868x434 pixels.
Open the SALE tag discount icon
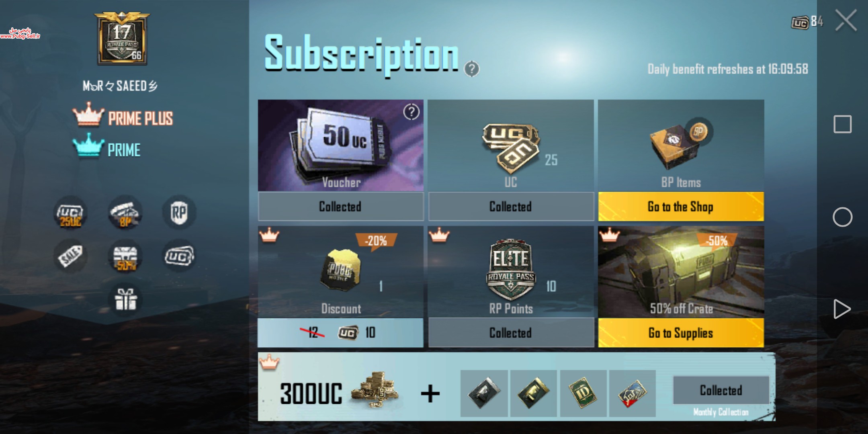click(x=70, y=256)
